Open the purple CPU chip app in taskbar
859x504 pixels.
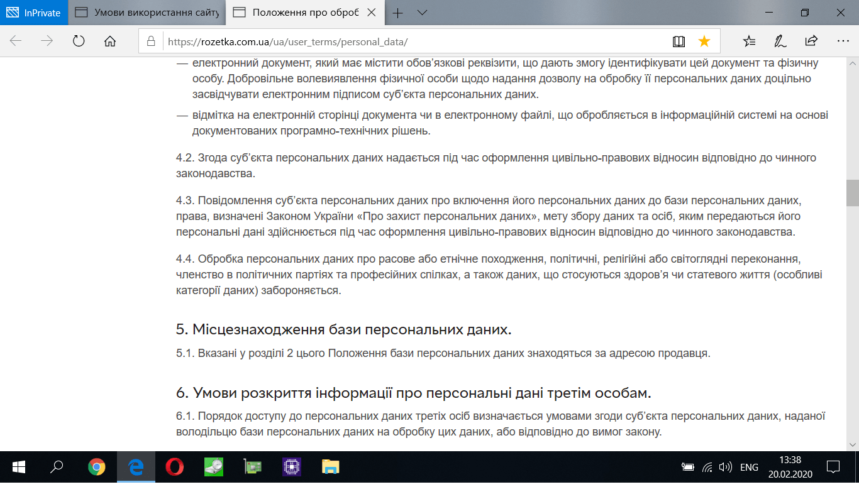(x=292, y=467)
